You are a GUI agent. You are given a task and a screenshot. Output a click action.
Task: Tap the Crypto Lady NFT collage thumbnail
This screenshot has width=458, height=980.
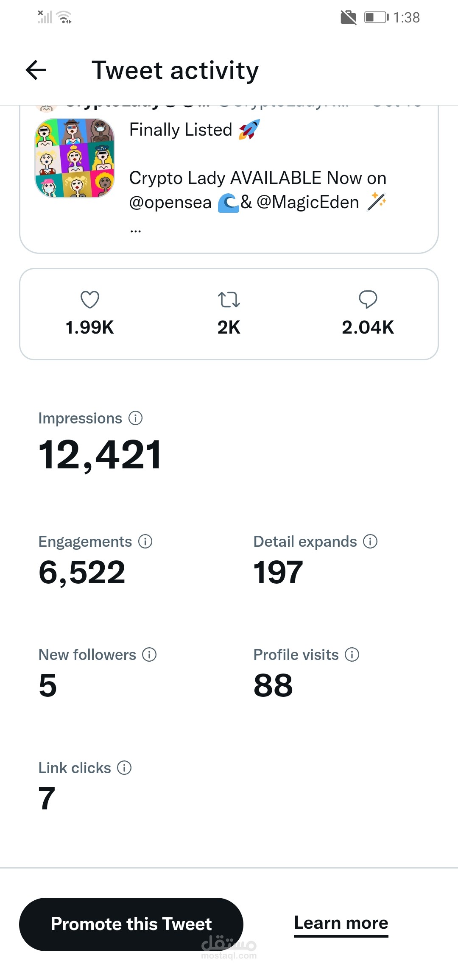pyautogui.click(x=75, y=158)
